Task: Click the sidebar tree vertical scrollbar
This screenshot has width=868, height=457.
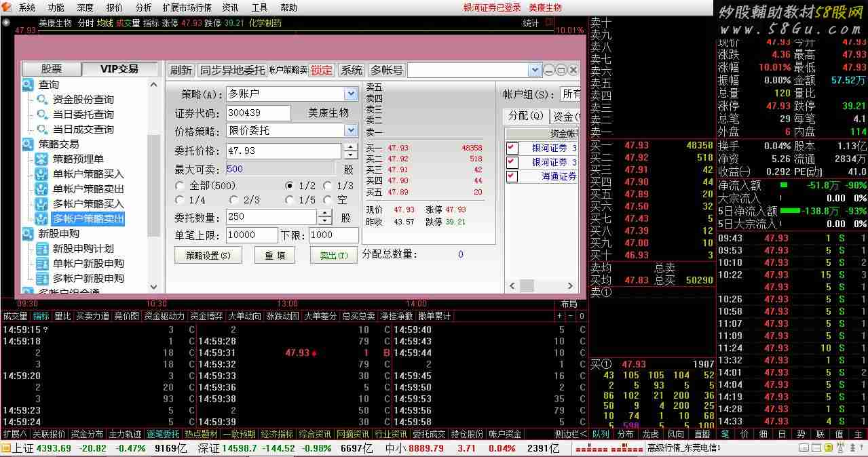Action: point(153,183)
